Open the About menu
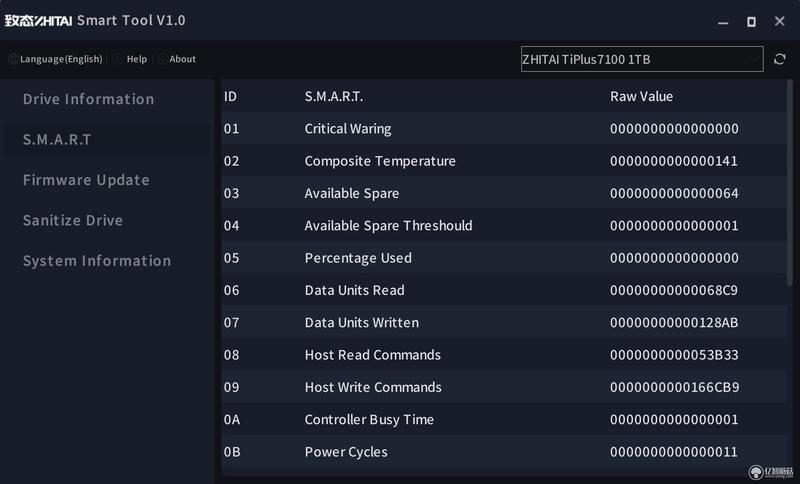The width and height of the screenshot is (800, 484). tap(183, 59)
